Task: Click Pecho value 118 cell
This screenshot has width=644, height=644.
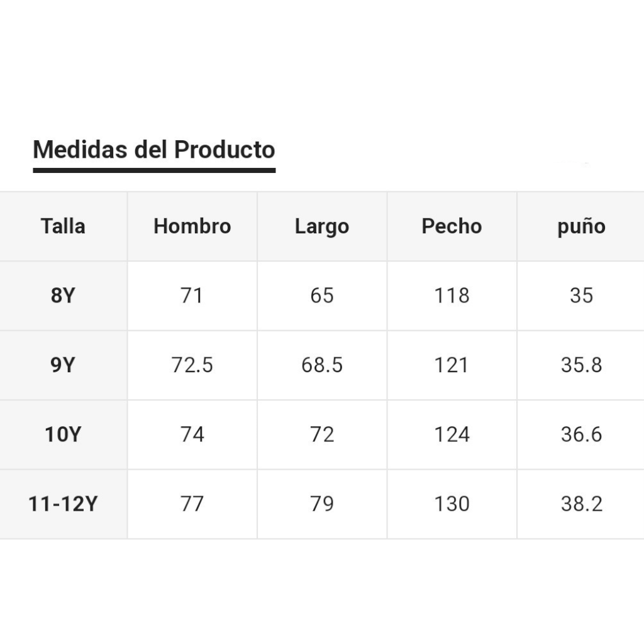Action: [452, 296]
